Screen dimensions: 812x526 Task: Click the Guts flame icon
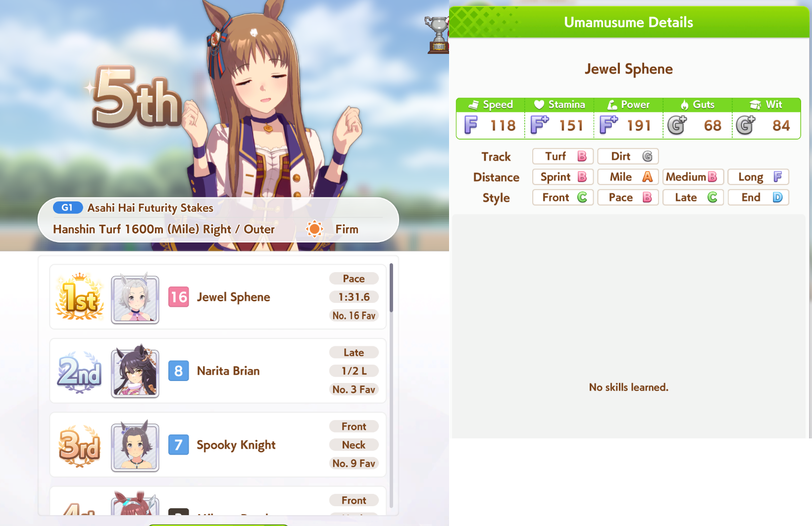point(685,104)
